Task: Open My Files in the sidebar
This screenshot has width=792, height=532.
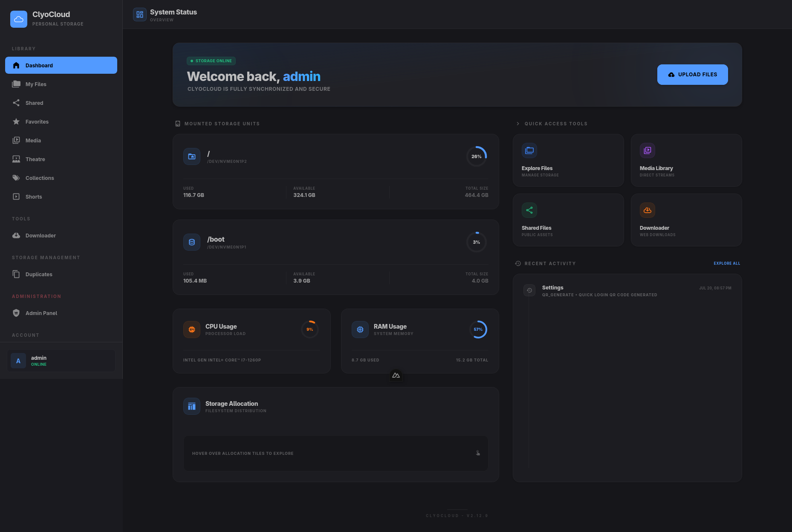Action: 61,84
